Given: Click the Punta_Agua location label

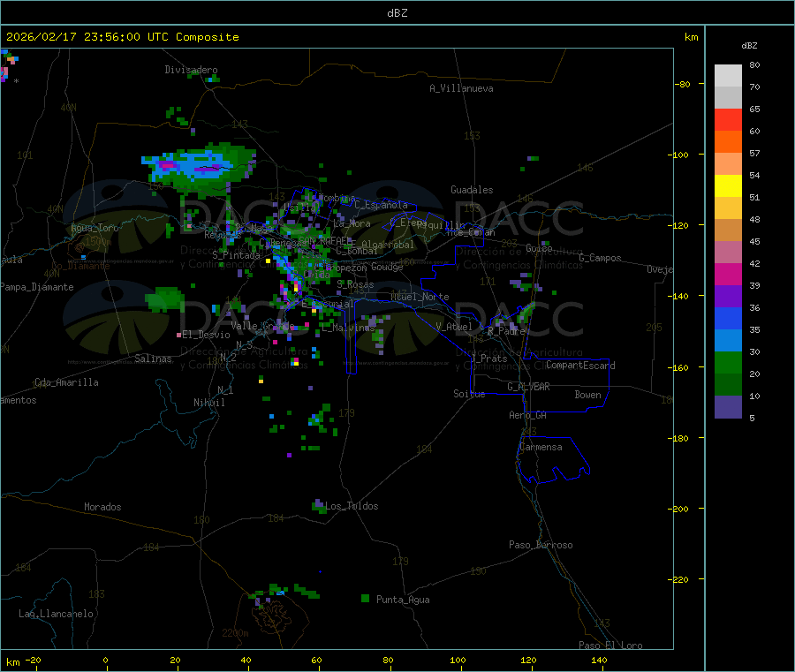Looking at the screenshot, I should click(x=403, y=600).
